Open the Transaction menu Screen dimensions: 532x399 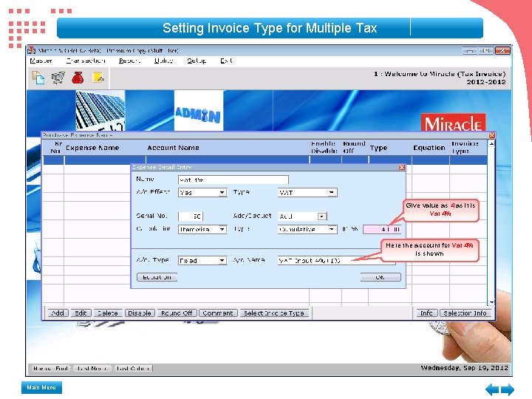(86, 61)
